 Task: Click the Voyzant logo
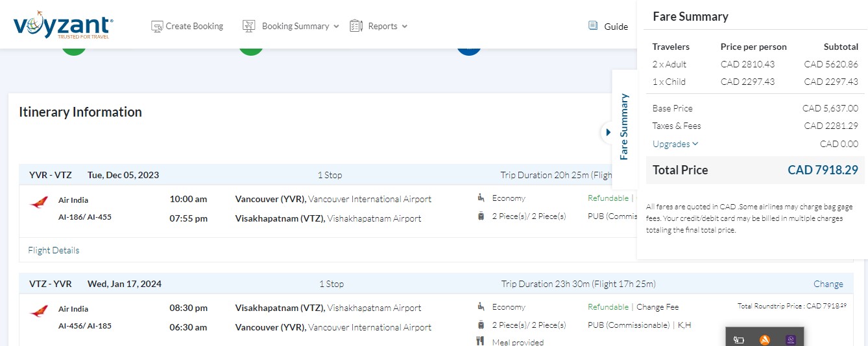click(63, 25)
